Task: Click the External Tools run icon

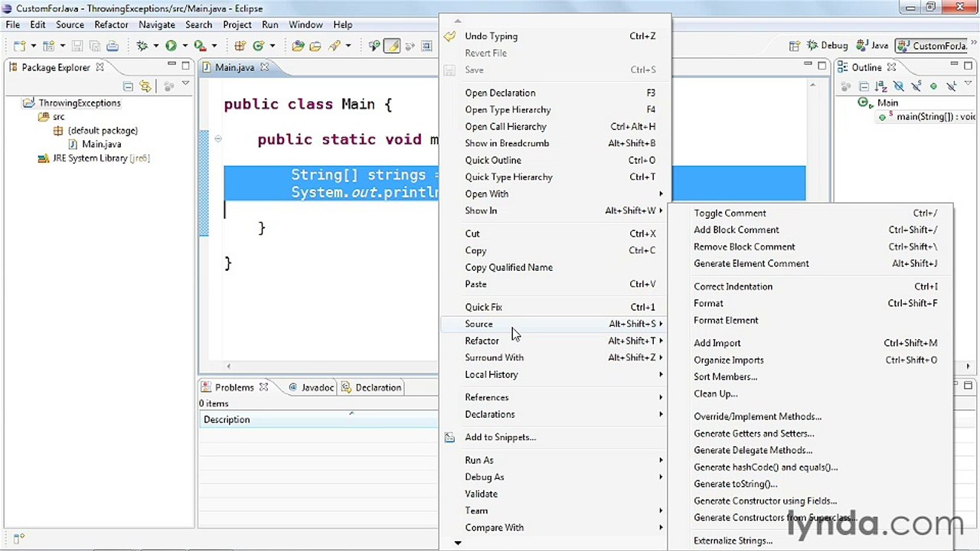Action: point(201,46)
